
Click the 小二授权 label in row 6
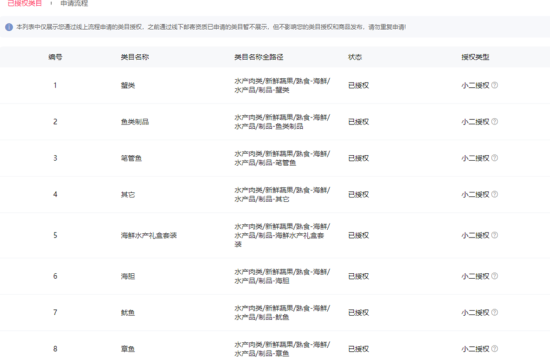[475, 276]
